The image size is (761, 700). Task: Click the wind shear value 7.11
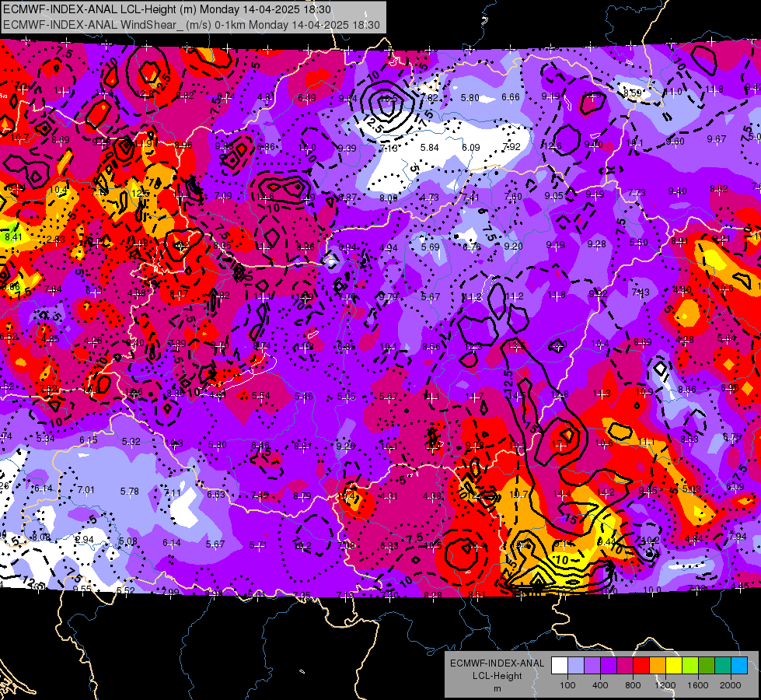(x=173, y=493)
